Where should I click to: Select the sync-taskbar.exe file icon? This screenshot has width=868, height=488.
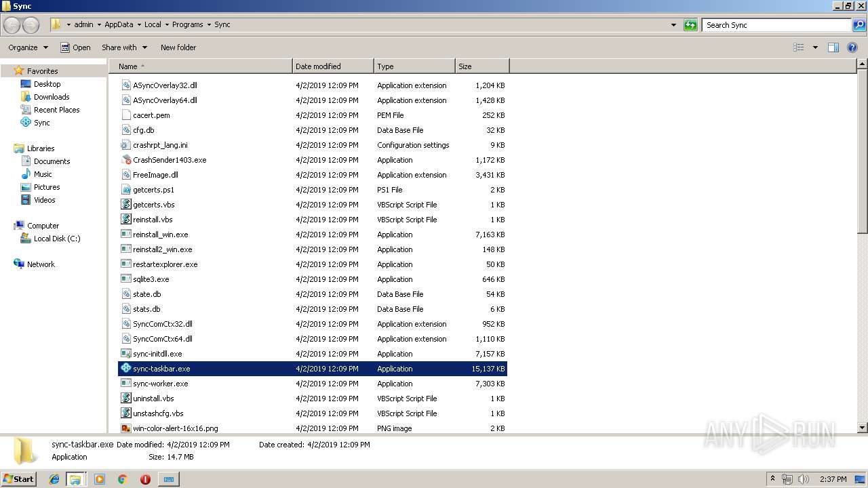coord(125,368)
